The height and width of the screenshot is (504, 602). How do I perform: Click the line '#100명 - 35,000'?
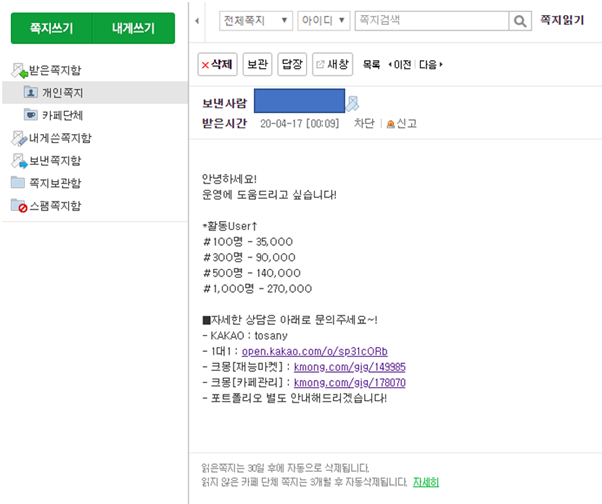[x=248, y=242]
